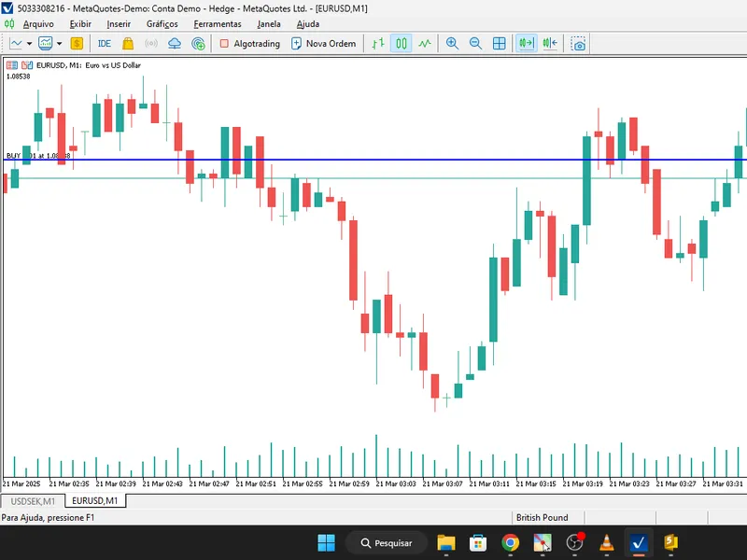Open the IDE MetaEditor button
747x560 pixels.
coord(104,44)
